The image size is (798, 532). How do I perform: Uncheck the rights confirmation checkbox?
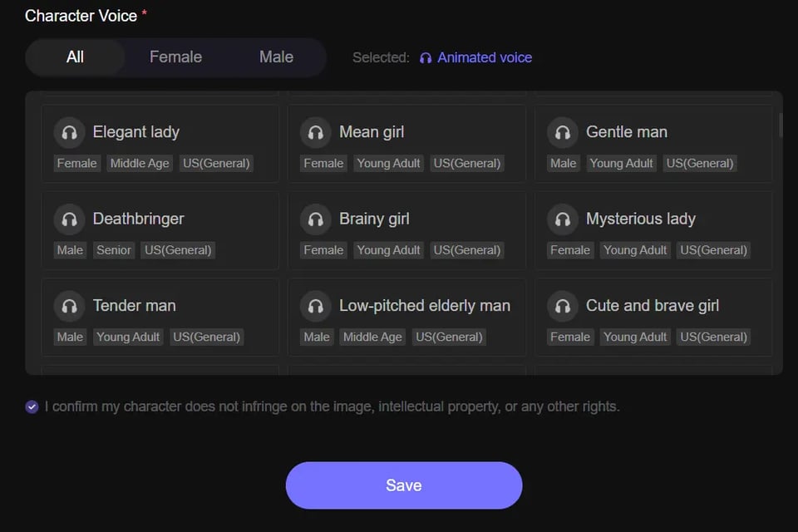click(x=32, y=406)
